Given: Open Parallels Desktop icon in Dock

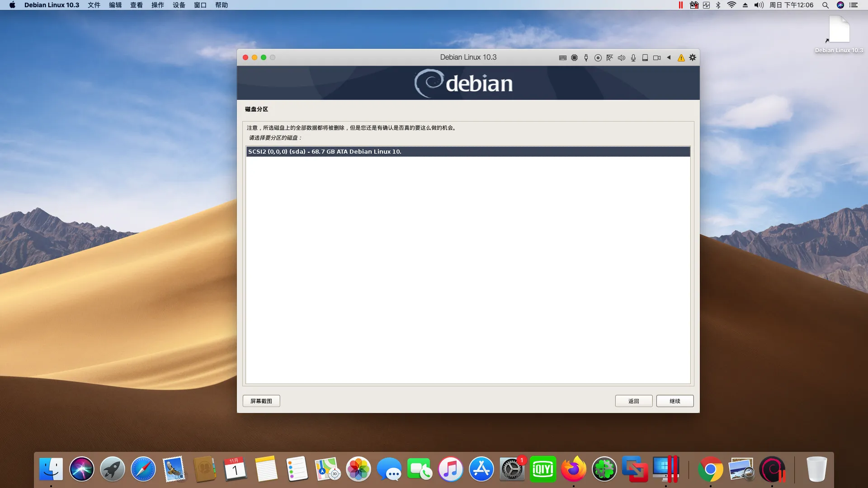Looking at the screenshot, I should (x=666, y=469).
